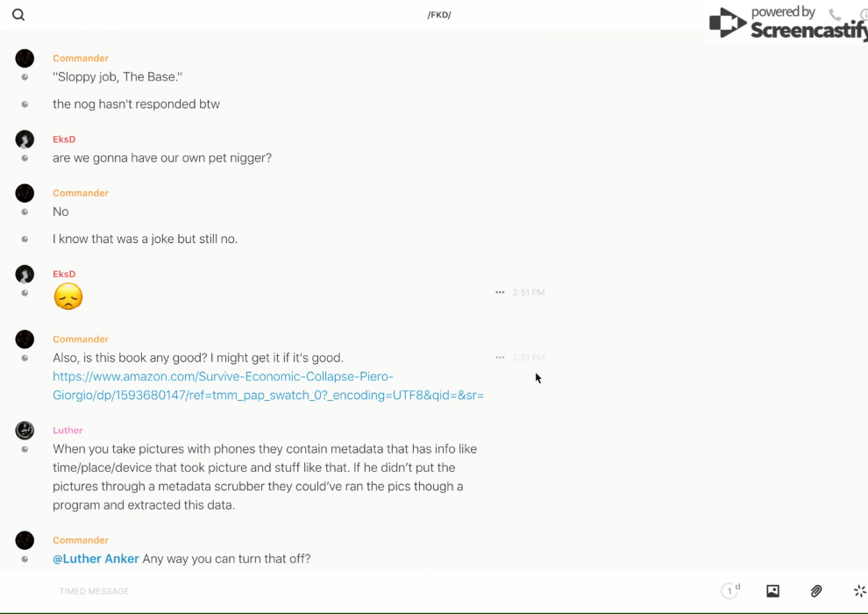Click the burst icon in message bar
This screenshot has width=868, height=614.
[859, 591]
